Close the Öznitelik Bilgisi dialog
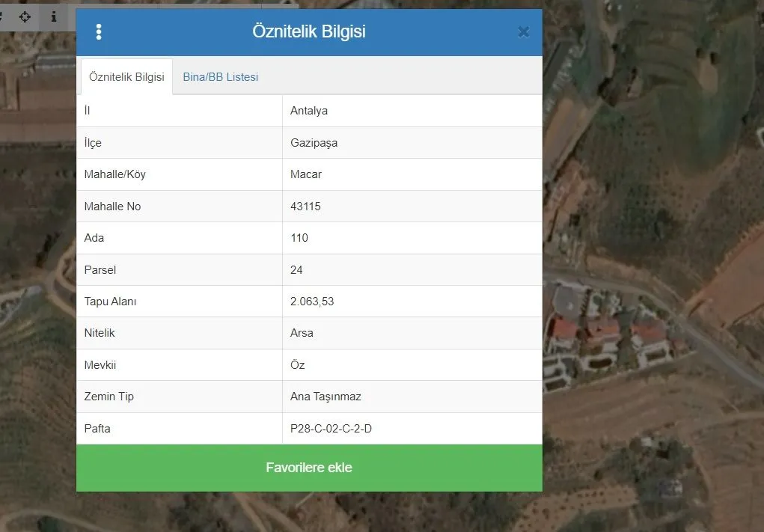 523,32
